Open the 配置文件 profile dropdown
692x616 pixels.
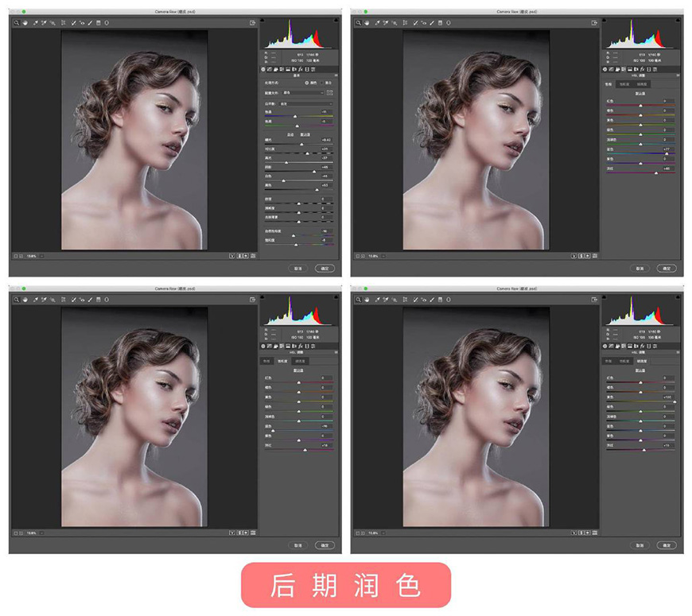[x=302, y=92]
